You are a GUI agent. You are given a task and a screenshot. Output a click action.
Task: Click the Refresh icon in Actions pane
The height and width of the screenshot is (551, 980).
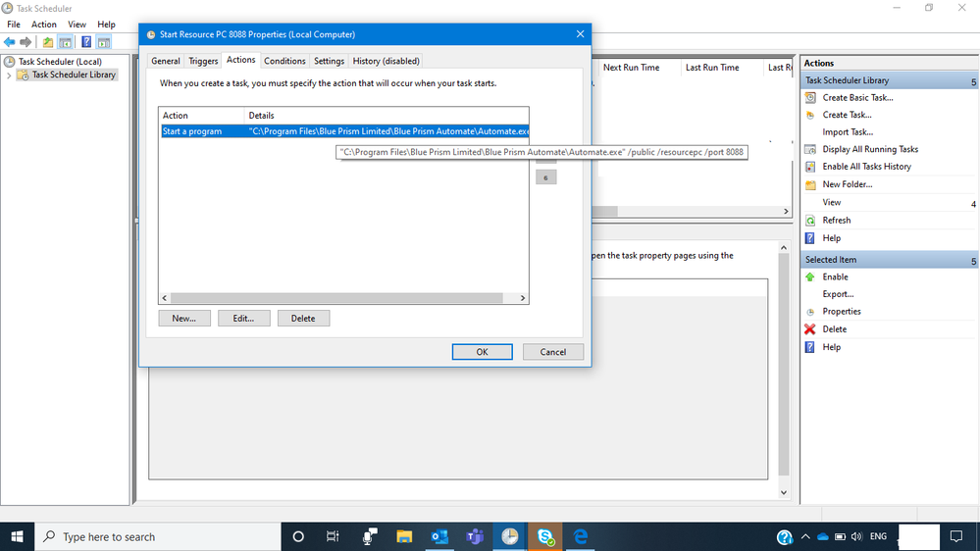point(810,221)
